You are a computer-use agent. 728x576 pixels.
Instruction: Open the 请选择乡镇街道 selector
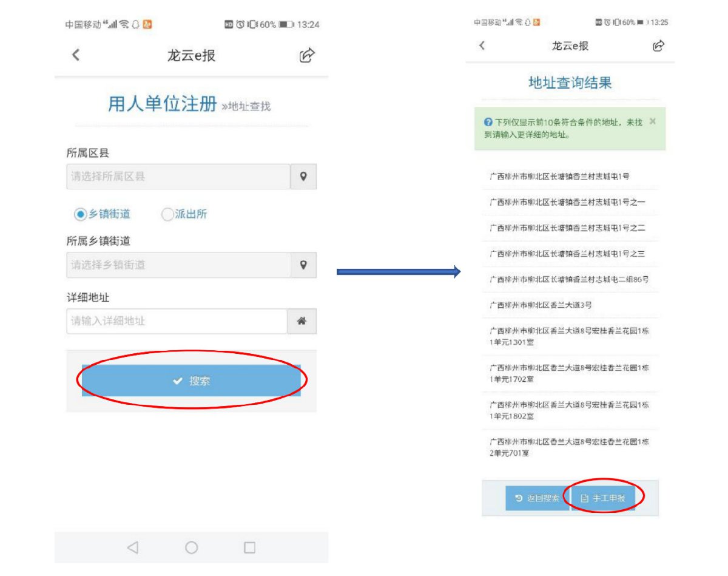point(178,265)
